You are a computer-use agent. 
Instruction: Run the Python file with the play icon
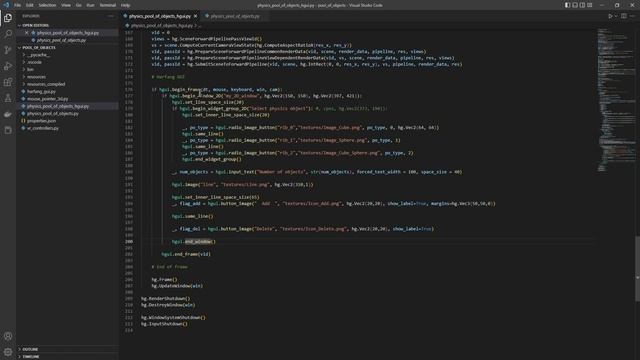tap(610, 16)
